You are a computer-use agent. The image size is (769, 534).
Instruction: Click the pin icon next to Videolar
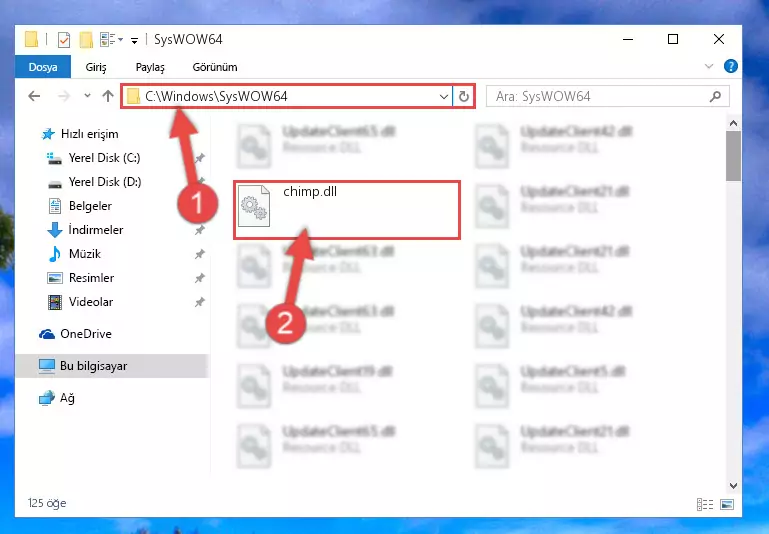[x=200, y=302]
